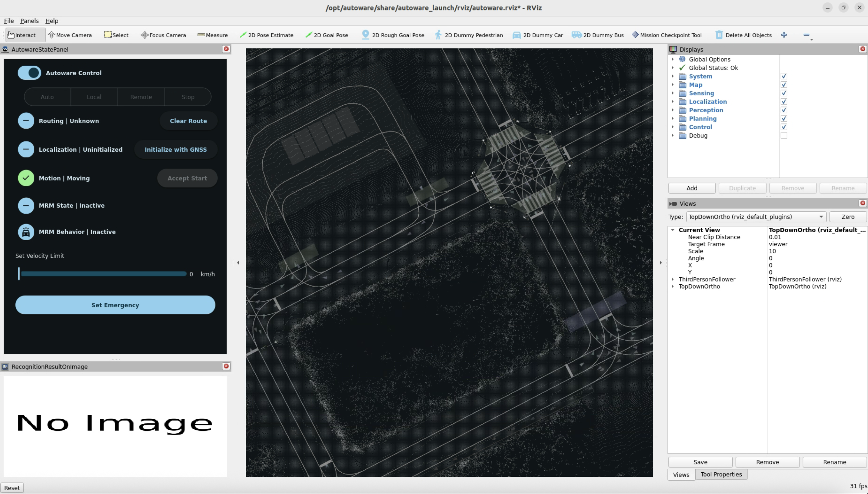The image size is (868, 494).
Task: Click the Scale value field
Action: tap(817, 251)
